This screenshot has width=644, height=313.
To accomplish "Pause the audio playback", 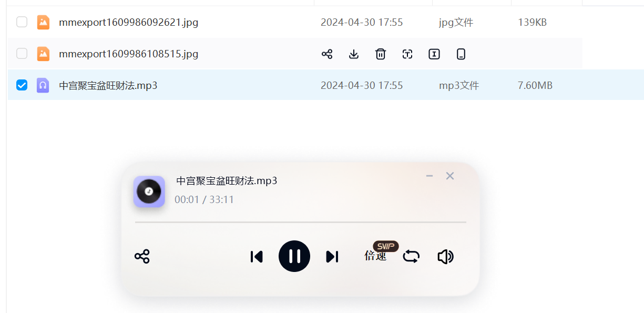I will (x=294, y=256).
